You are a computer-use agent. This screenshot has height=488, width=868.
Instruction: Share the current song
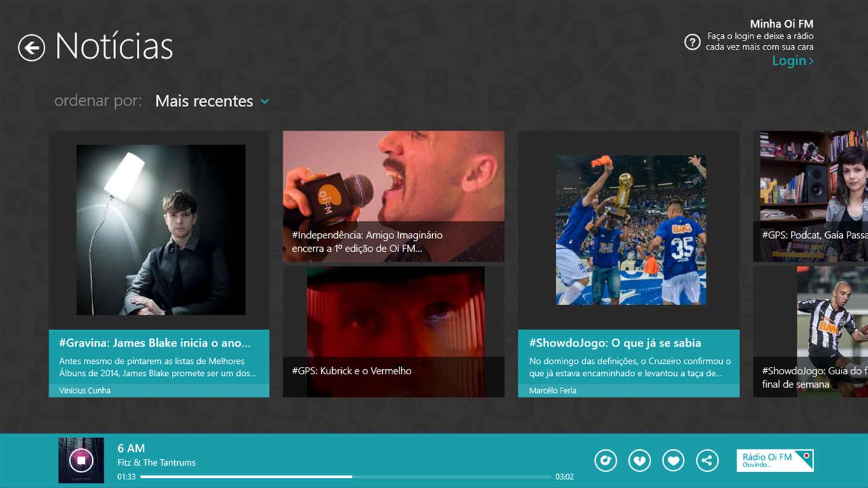[x=707, y=461]
